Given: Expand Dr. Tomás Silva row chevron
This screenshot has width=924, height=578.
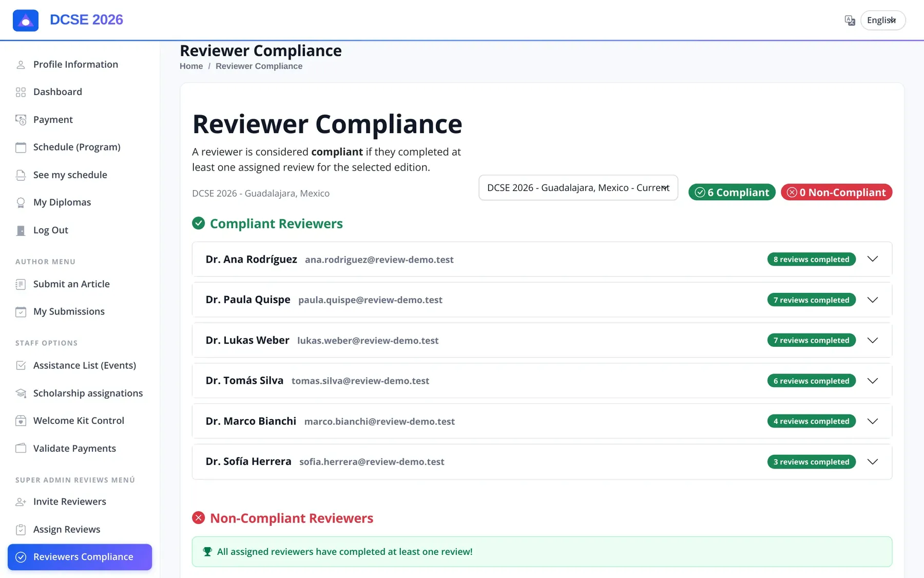Looking at the screenshot, I should (873, 381).
